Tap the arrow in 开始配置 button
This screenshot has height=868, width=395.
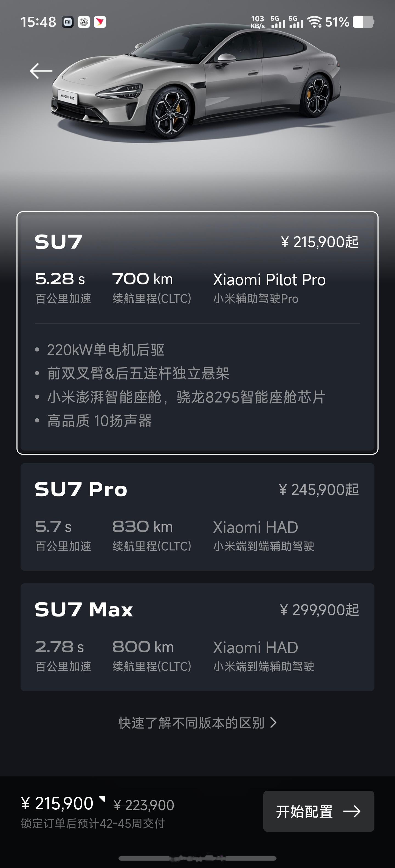point(351,811)
